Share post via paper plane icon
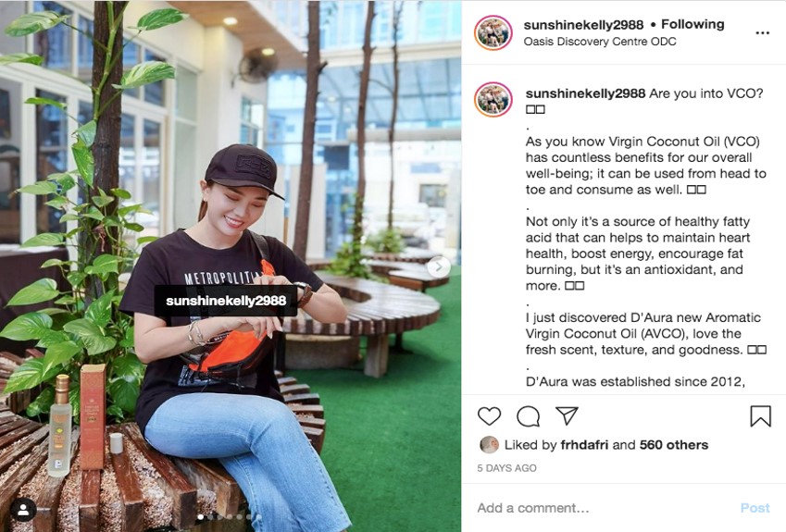This screenshot has height=532, width=786. click(x=567, y=415)
